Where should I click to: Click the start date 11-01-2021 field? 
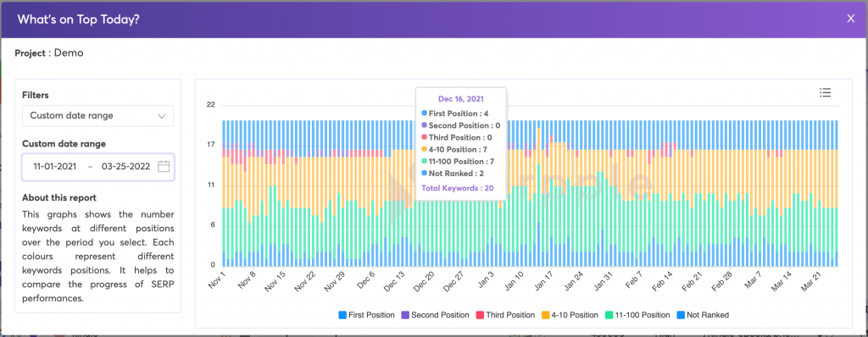(x=55, y=166)
